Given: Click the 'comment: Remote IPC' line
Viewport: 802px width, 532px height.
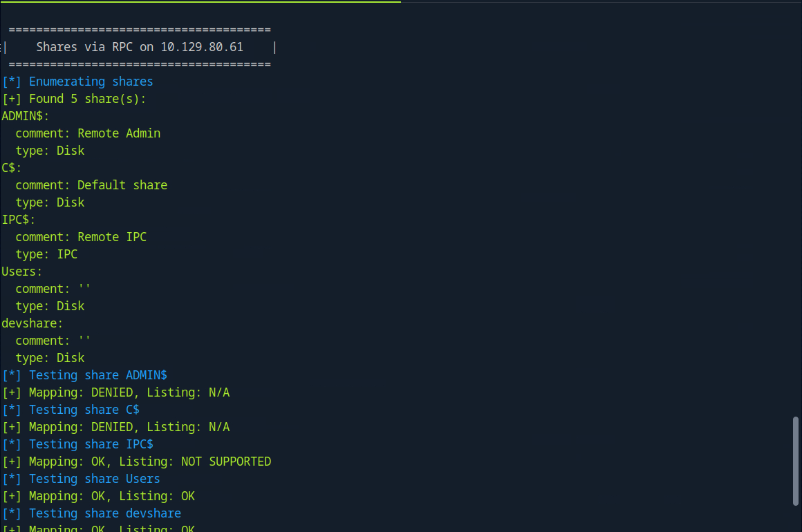Looking at the screenshot, I should click(x=81, y=237).
